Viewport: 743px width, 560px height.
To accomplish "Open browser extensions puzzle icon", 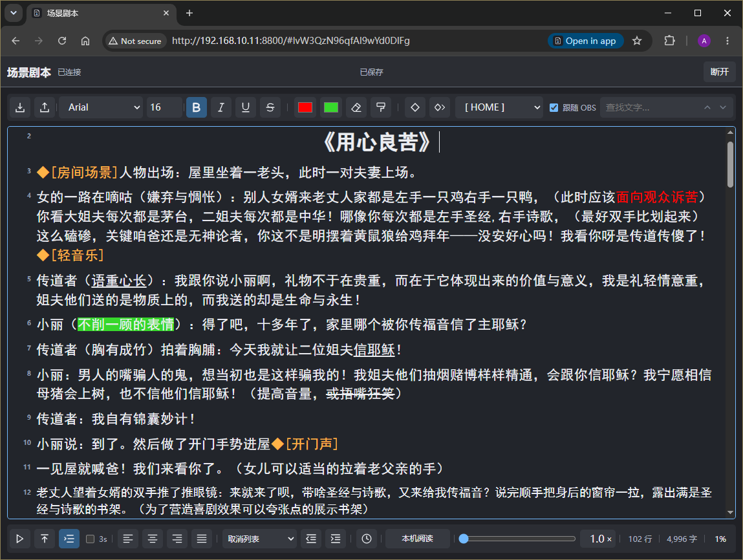I will click(x=669, y=41).
